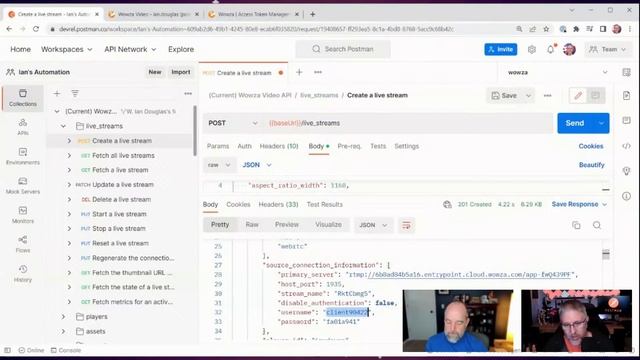Click the create new collection plus icon
640x360 pixels.
click(x=57, y=93)
